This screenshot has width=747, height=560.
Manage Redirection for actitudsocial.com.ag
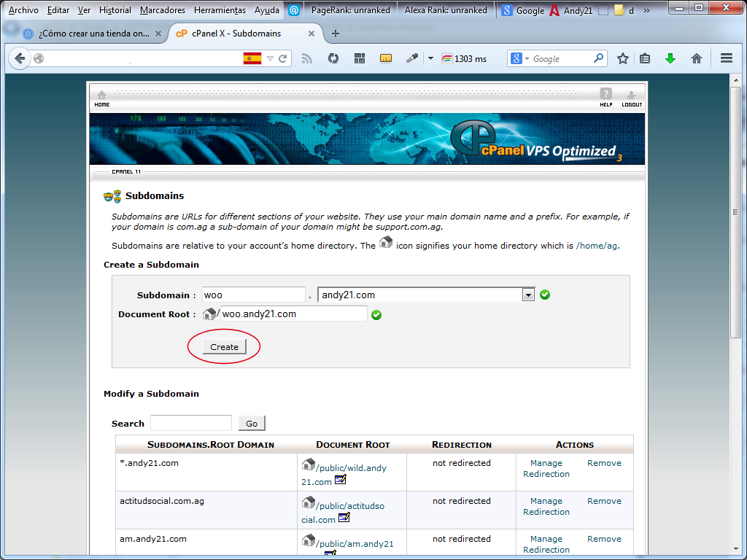(x=546, y=506)
